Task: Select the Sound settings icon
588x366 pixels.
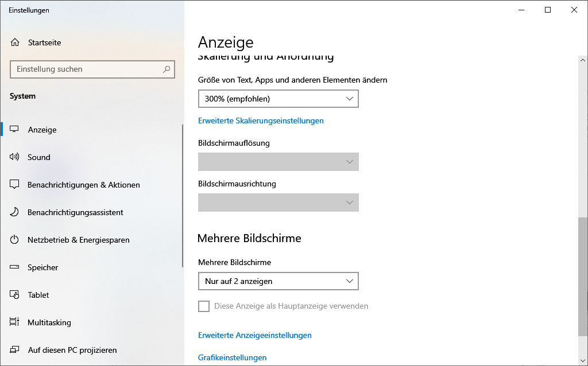Action: click(x=14, y=157)
